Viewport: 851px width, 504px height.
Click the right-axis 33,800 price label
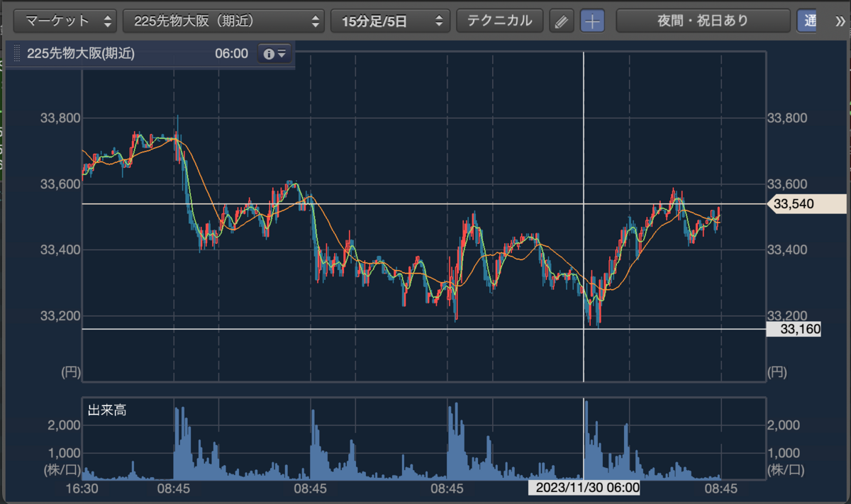pyautogui.click(x=788, y=118)
